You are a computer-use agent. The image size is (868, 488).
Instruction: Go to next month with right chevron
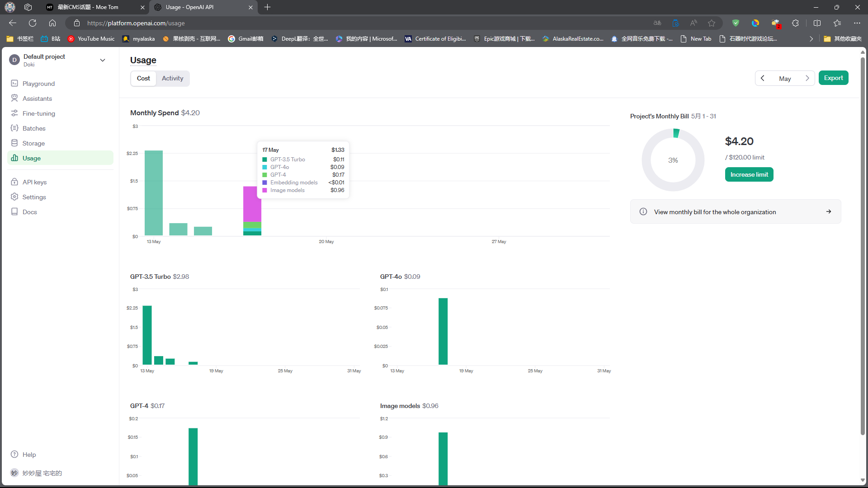click(807, 78)
